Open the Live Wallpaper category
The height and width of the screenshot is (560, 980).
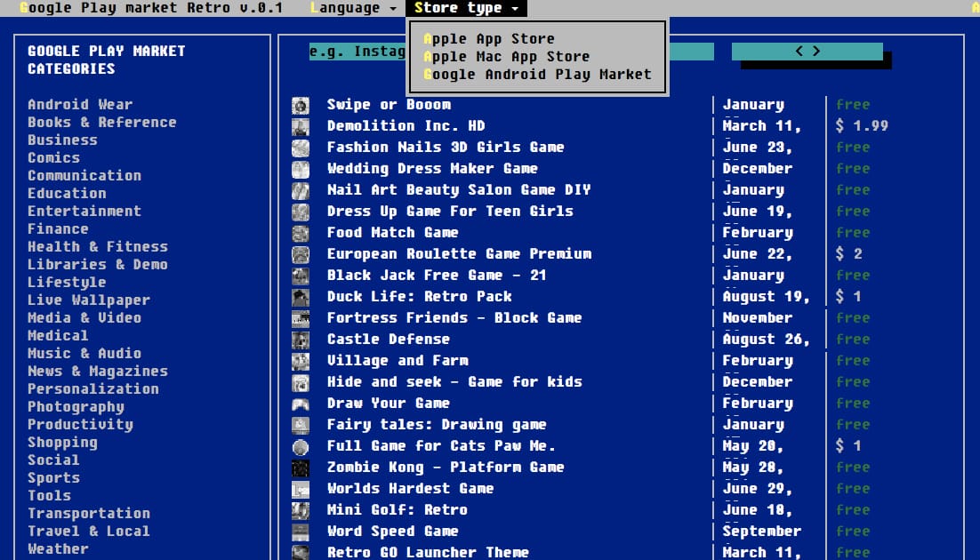pyautogui.click(x=89, y=300)
